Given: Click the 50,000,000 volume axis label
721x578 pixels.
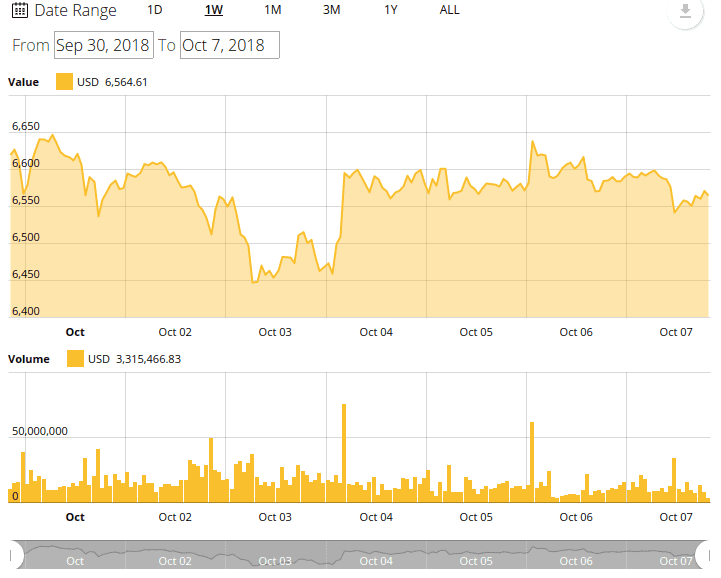Looking at the screenshot, I should tap(40, 431).
